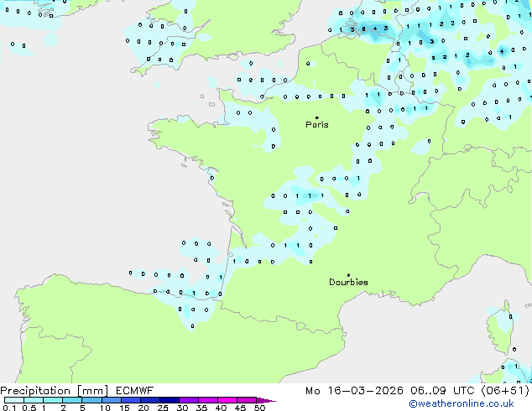
Task: Pick the 1–2 mm legend color box
Action: pyautogui.click(x=53, y=400)
